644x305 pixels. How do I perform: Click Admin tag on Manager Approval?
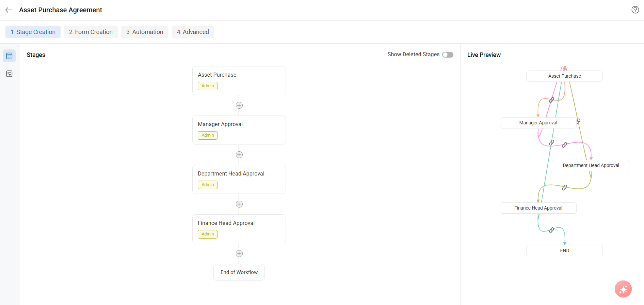[x=208, y=135]
